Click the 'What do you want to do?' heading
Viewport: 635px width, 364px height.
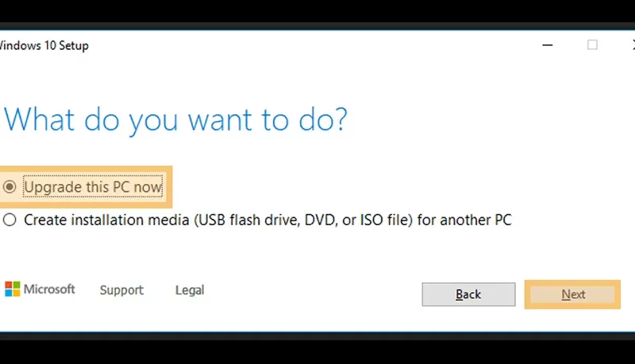(175, 120)
